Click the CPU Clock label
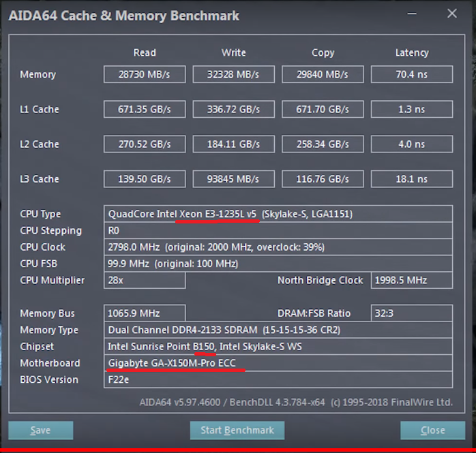 coord(42,247)
